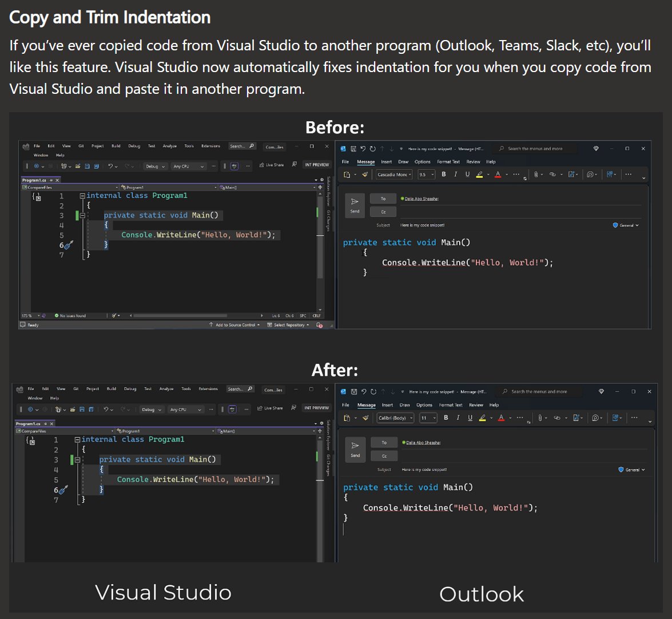Toggle Underline in Before Outlook ribbon
Image resolution: width=672 pixels, height=619 pixels.
pyautogui.click(x=468, y=174)
